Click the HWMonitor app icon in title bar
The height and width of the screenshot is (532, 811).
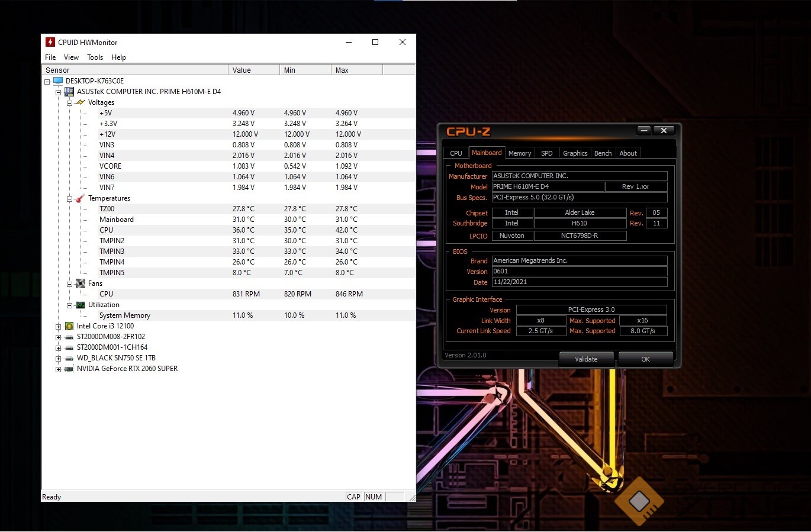point(50,42)
